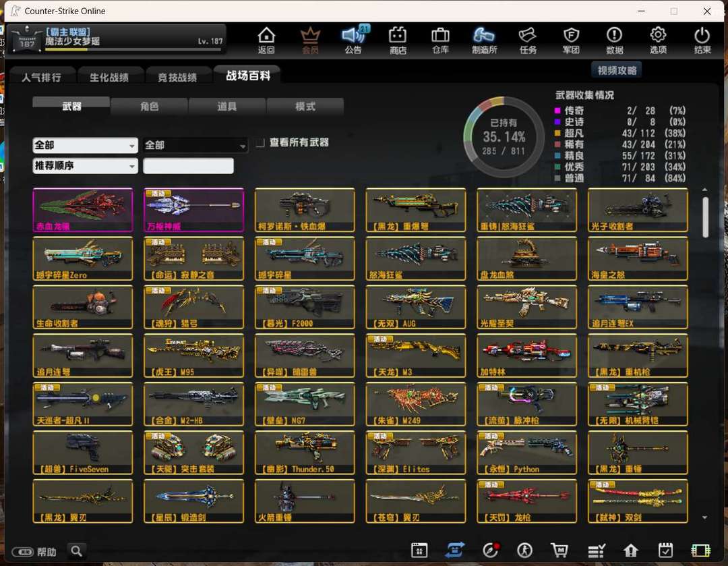Click the magnifier search icon at bottom
728x566 pixels.
pyautogui.click(x=77, y=551)
